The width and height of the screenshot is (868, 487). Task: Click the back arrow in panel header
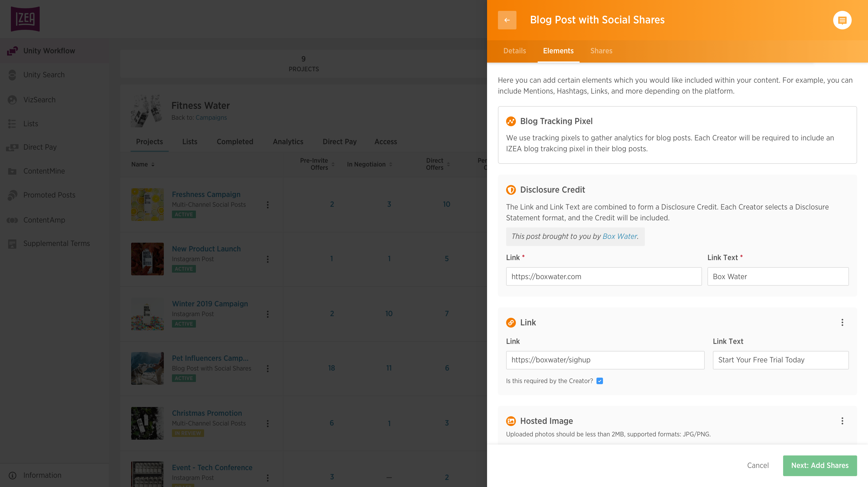(x=507, y=20)
